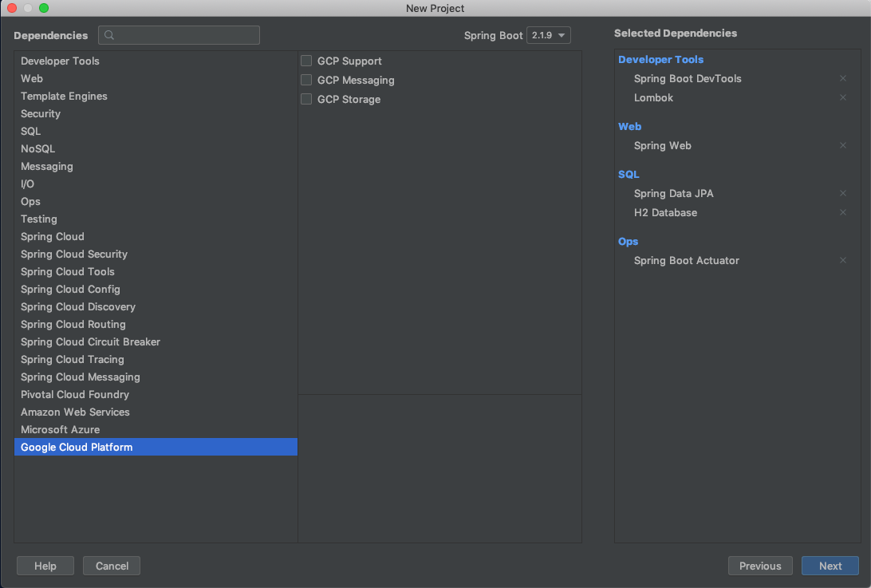Remove Spring Boot DevTools dependency via its X

pyautogui.click(x=842, y=78)
